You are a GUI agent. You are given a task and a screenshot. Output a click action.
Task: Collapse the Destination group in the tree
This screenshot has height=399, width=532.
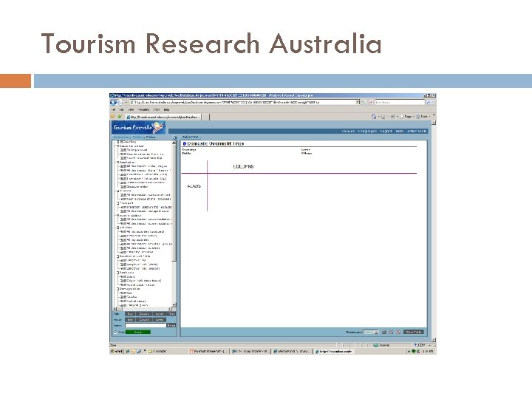117,163
